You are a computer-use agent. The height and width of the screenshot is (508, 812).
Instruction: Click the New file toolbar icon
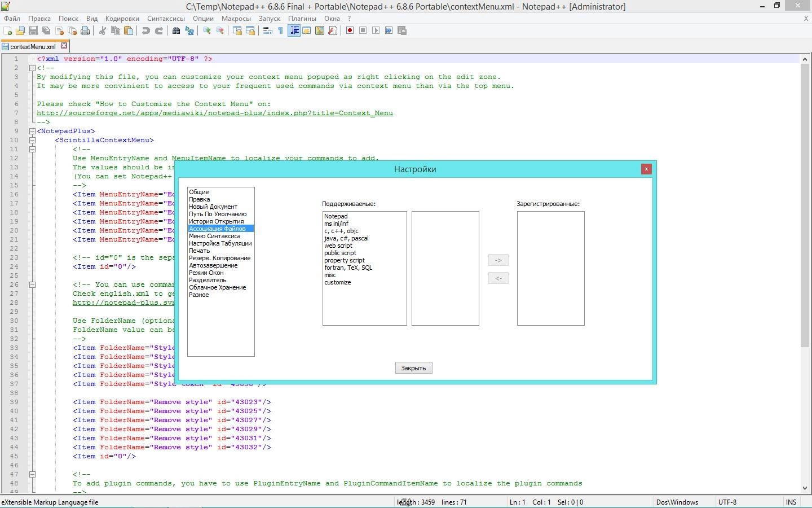coord(8,30)
